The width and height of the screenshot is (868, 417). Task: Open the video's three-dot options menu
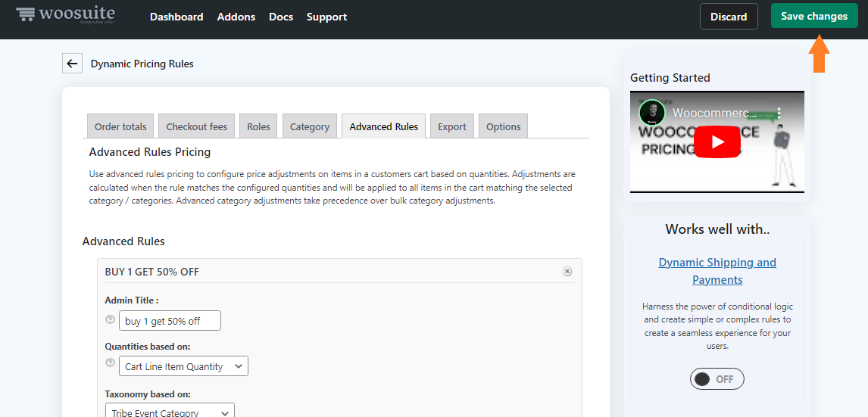779,114
